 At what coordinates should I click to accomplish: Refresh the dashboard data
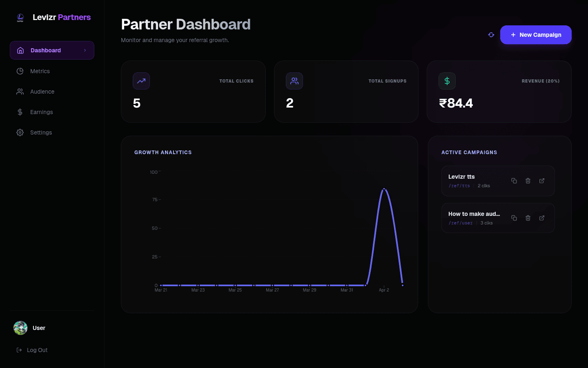click(x=491, y=35)
